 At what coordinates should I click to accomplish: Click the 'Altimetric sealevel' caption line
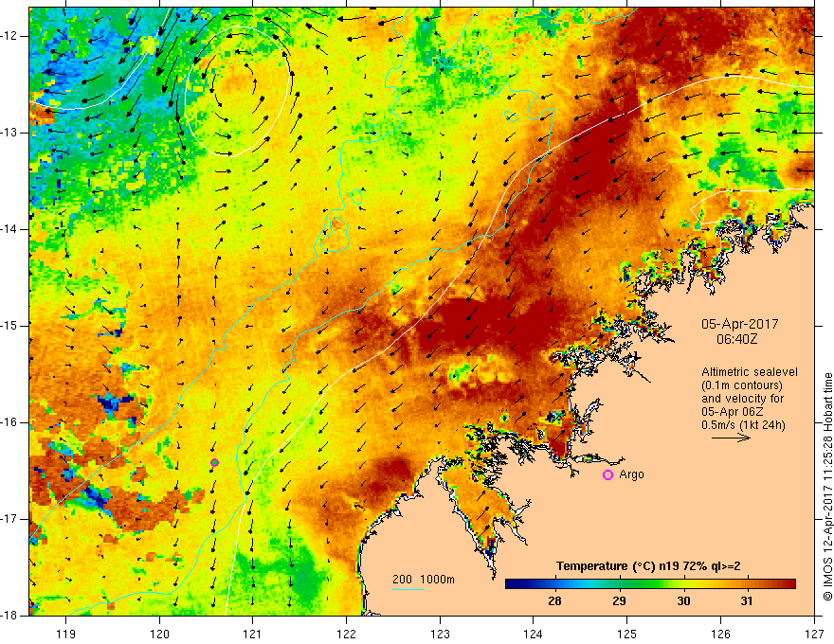click(749, 372)
